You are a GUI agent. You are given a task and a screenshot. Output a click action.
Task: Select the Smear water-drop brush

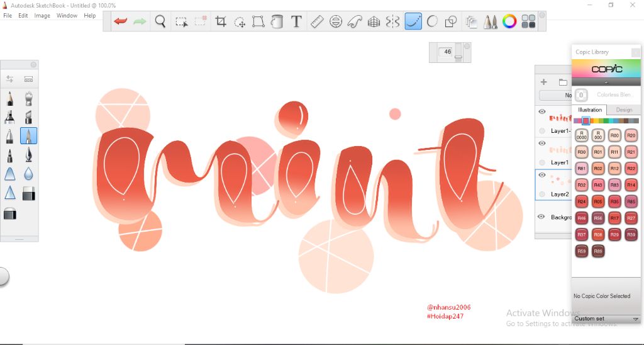pyautogui.click(x=28, y=174)
